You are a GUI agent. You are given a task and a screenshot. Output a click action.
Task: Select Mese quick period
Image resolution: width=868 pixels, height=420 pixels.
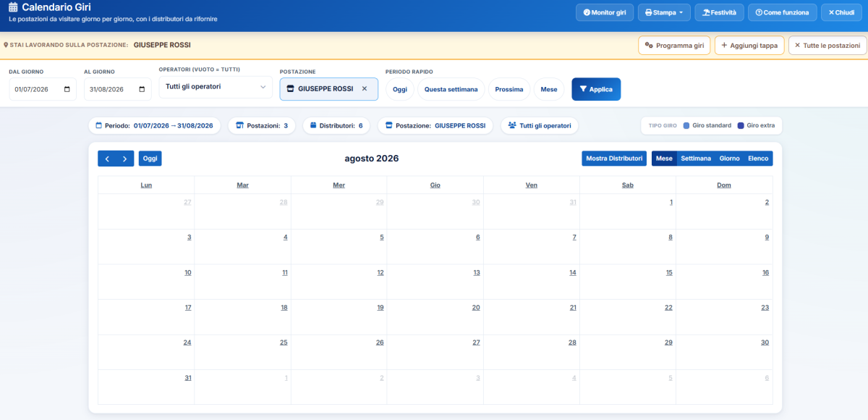tap(549, 89)
